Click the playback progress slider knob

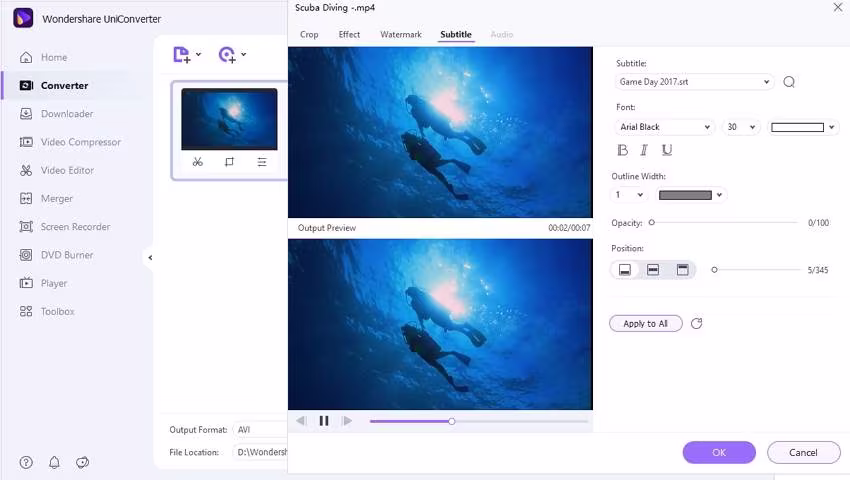point(452,421)
